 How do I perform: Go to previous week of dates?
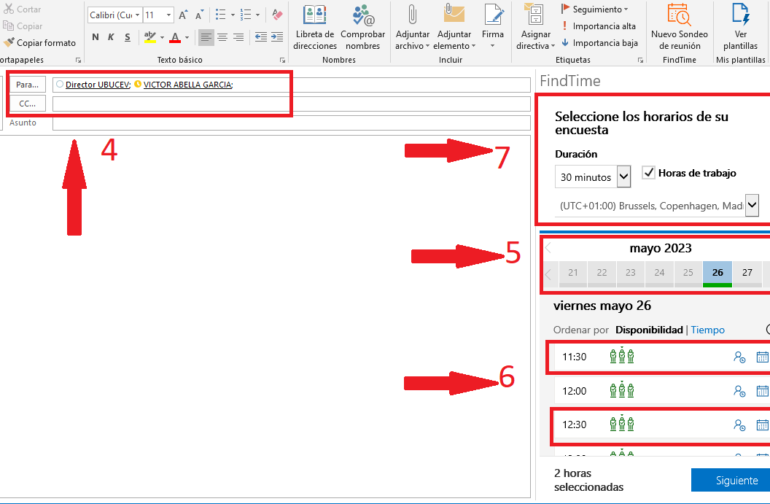click(549, 274)
